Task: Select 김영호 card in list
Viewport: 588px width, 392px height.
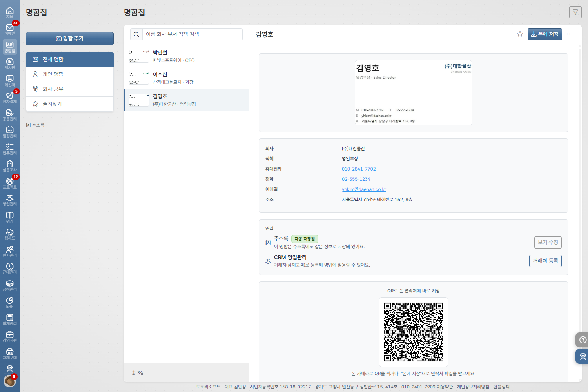Action: 187,100
